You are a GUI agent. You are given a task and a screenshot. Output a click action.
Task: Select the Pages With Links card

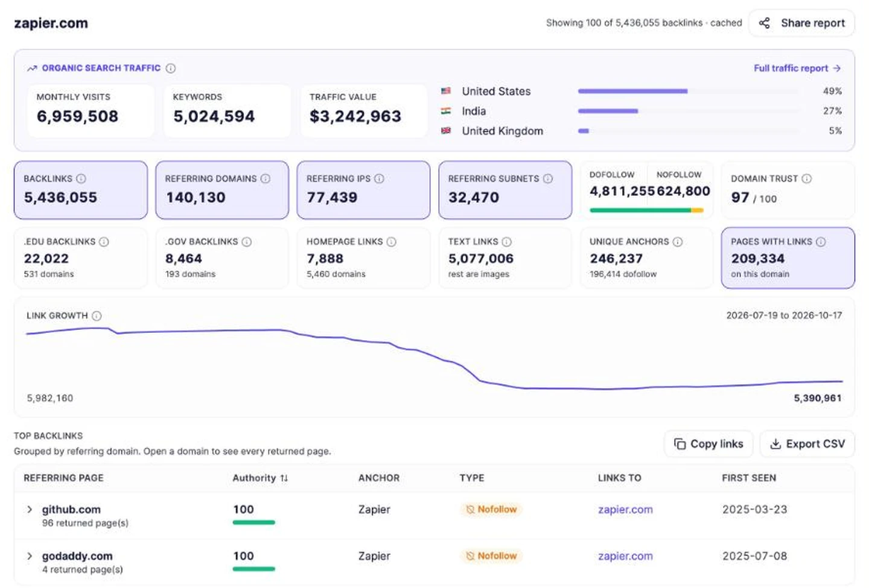click(788, 258)
